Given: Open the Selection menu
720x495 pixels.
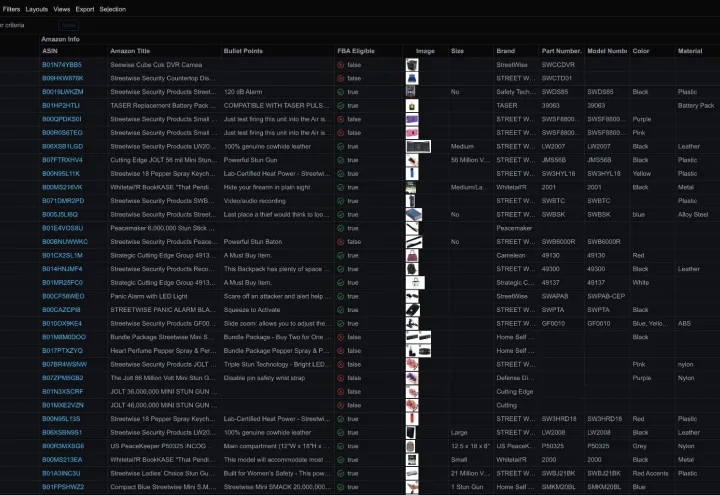Looking at the screenshot, I should click(x=112, y=9).
